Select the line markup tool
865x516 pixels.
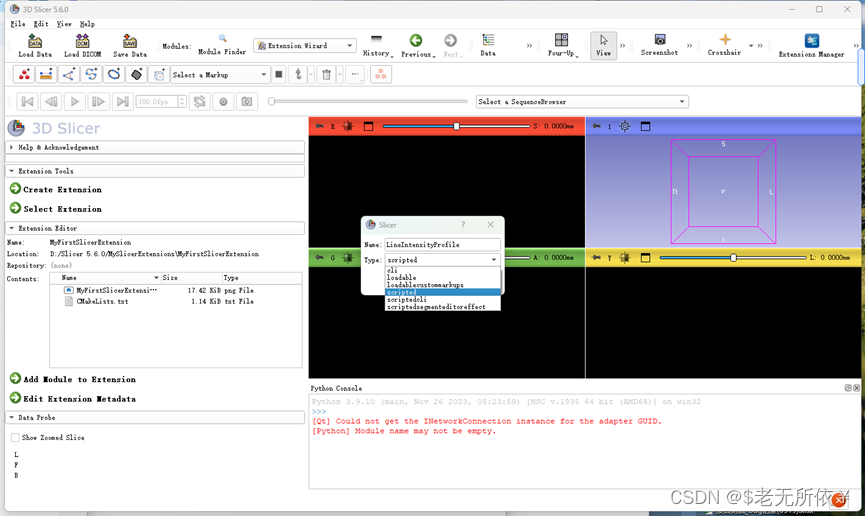pyautogui.click(x=46, y=75)
